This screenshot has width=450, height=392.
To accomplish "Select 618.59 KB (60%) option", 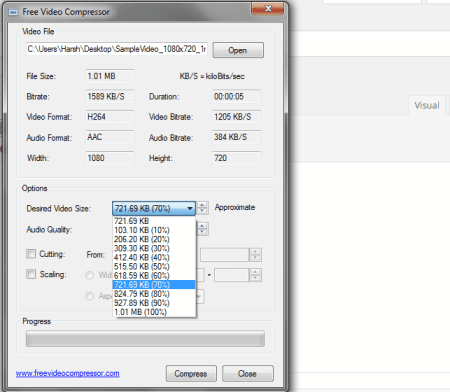I will point(154,276).
